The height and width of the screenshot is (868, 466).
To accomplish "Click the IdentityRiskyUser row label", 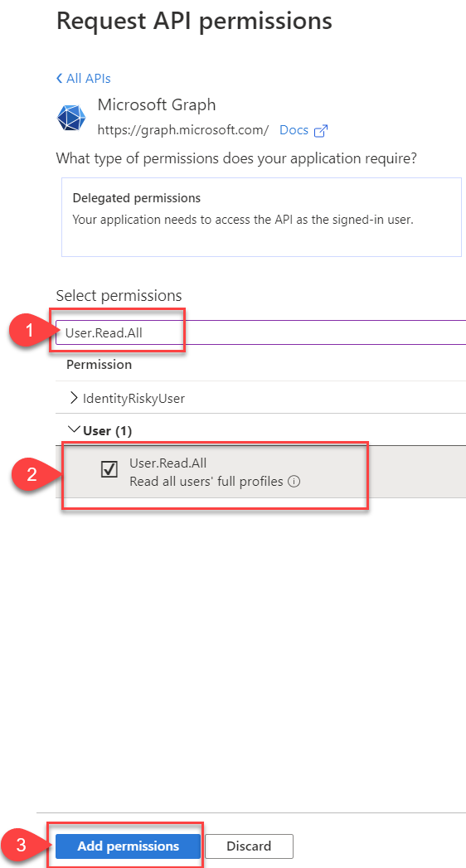I will (x=133, y=398).
